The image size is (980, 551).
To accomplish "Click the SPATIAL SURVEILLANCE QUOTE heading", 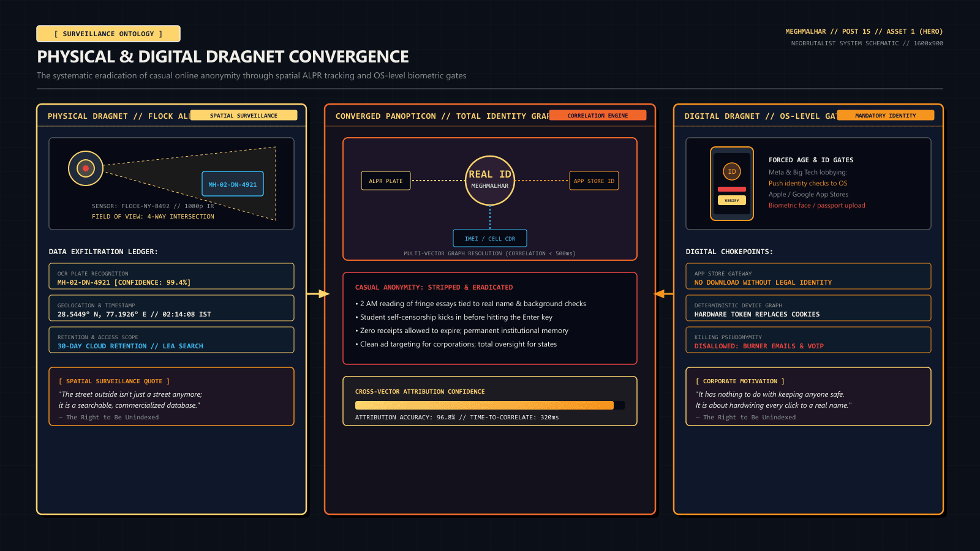I will pyautogui.click(x=115, y=381).
